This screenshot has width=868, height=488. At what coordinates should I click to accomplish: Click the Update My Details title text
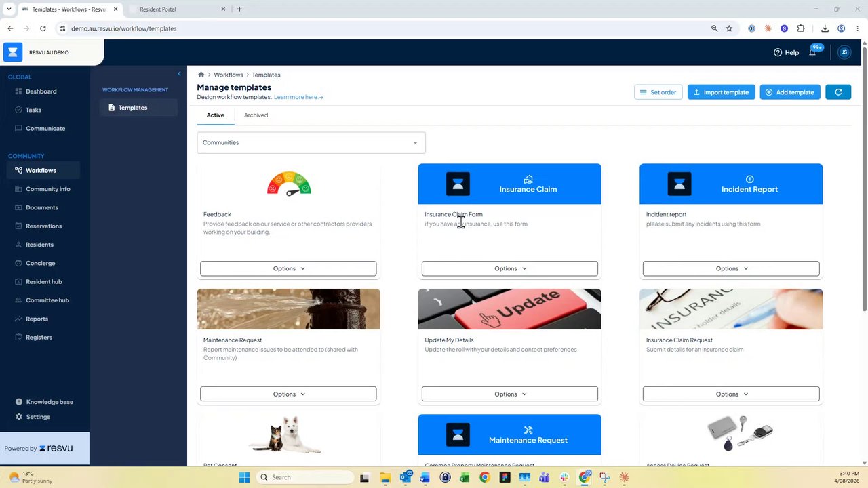click(449, 340)
